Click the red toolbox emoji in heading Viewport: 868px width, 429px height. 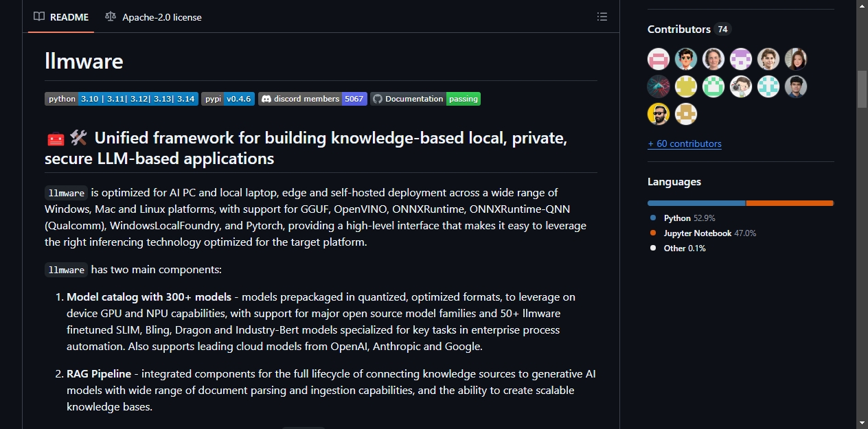56,139
